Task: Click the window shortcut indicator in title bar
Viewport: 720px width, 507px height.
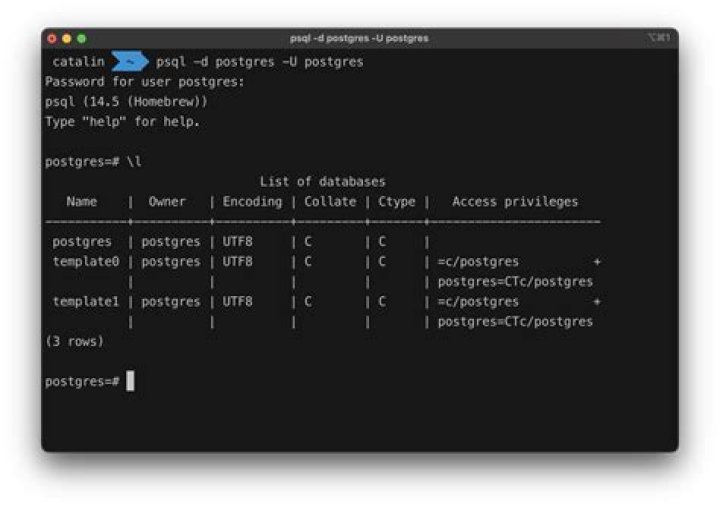Action: pyautogui.click(x=660, y=38)
